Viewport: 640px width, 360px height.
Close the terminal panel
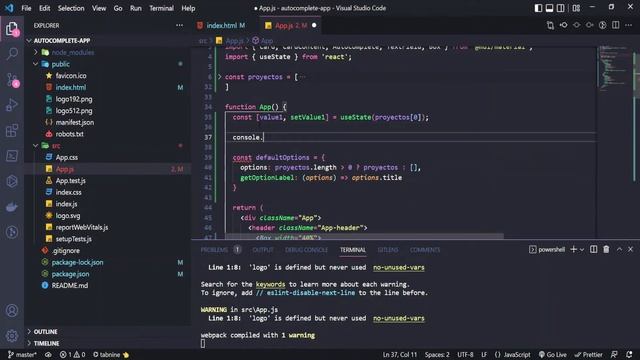point(630,249)
